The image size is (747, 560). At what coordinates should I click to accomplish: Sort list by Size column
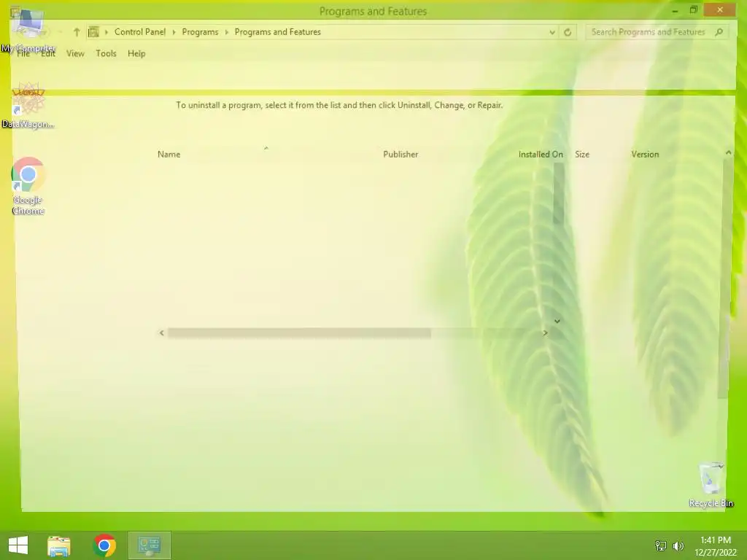point(582,155)
